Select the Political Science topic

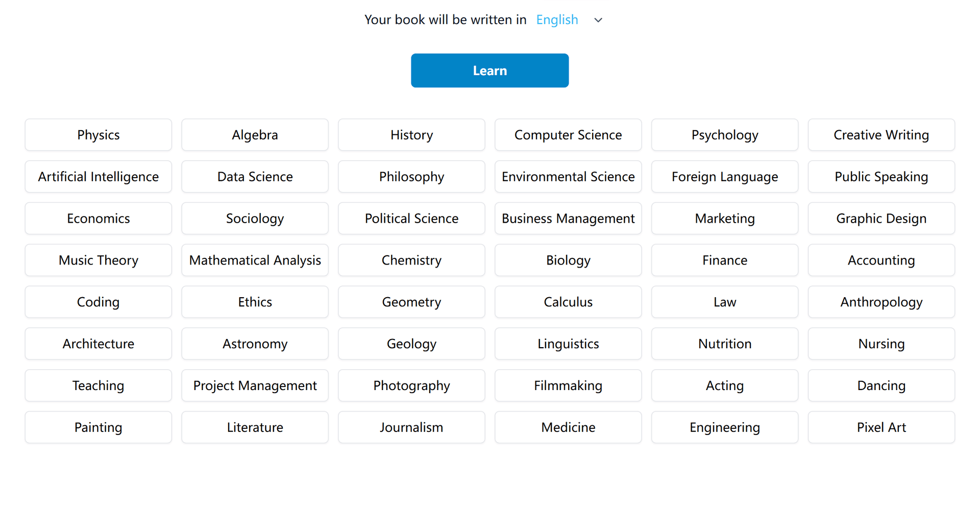pyautogui.click(x=411, y=219)
